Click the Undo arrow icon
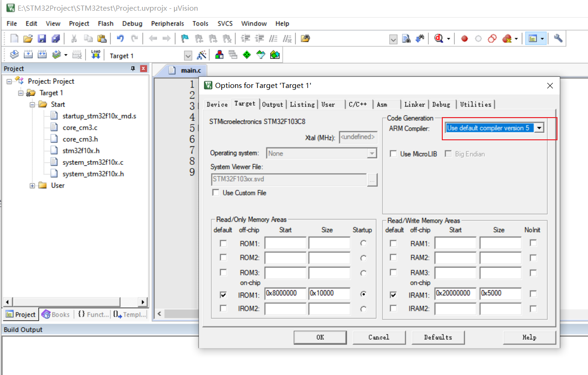Viewport: 588px width, 375px height. pyautogui.click(x=120, y=39)
